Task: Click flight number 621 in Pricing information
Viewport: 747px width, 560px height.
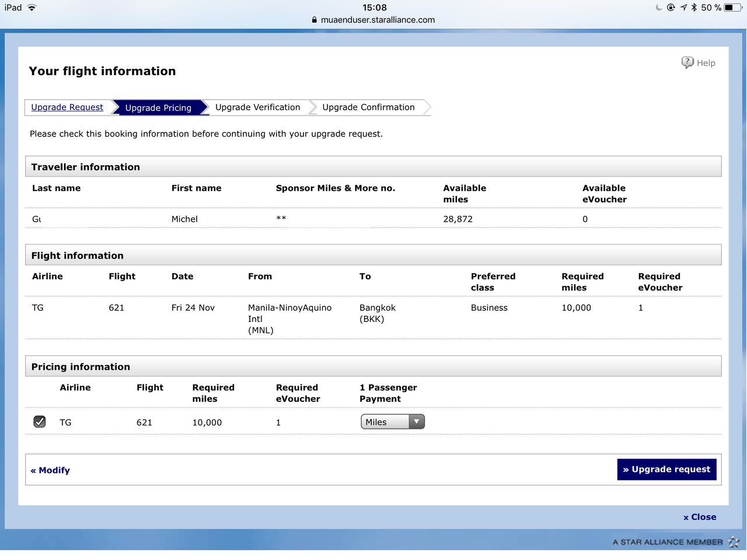Action: [x=144, y=422]
